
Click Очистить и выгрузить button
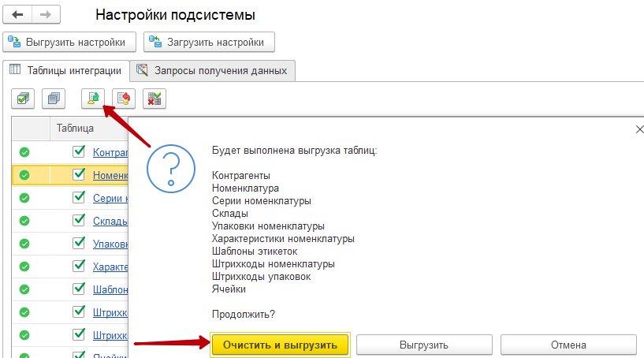pos(280,345)
